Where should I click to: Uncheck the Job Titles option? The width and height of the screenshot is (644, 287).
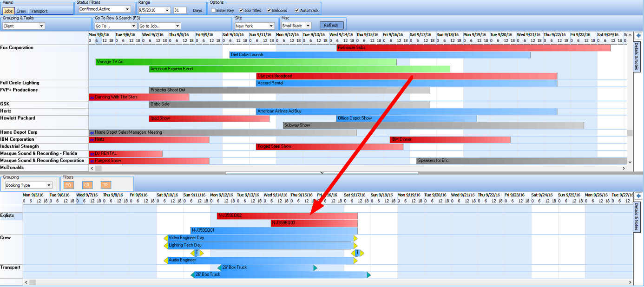241,10
